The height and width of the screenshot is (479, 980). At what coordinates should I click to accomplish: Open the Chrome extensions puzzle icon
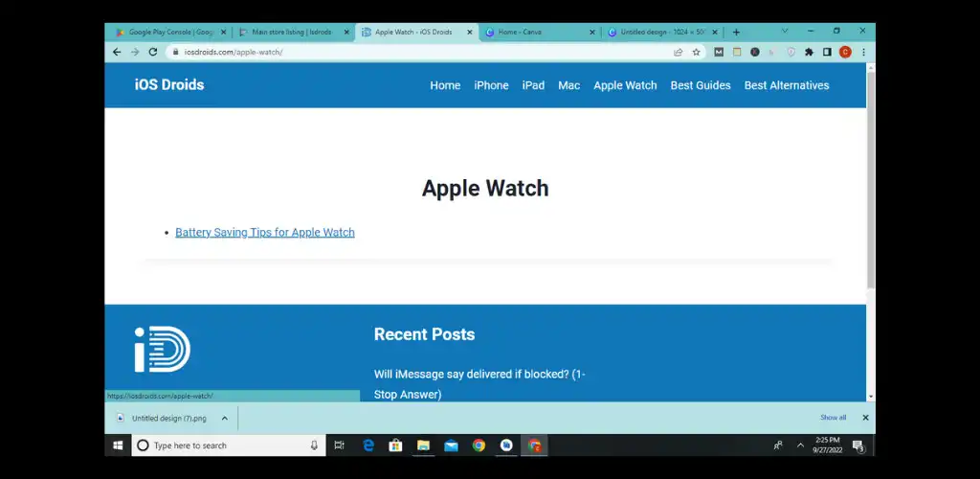pos(810,53)
